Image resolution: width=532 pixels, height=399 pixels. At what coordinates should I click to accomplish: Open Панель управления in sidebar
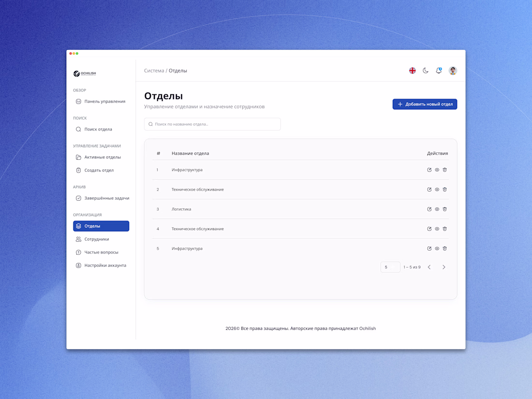pyautogui.click(x=101, y=102)
